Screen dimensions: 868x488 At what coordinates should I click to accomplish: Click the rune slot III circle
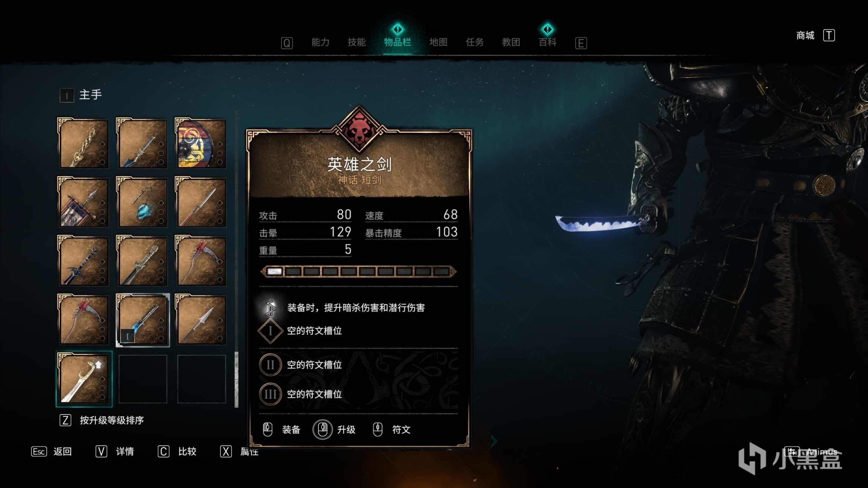point(270,394)
